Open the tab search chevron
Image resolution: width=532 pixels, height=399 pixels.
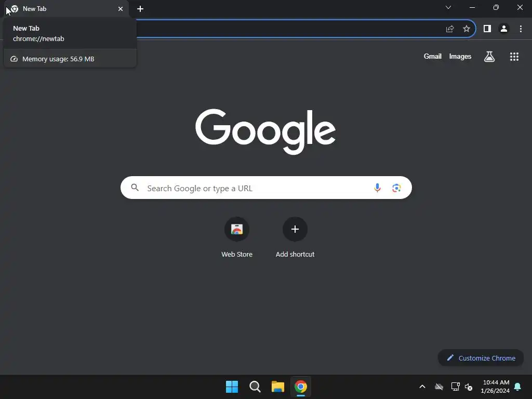pyautogui.click(x=448, y=7)
